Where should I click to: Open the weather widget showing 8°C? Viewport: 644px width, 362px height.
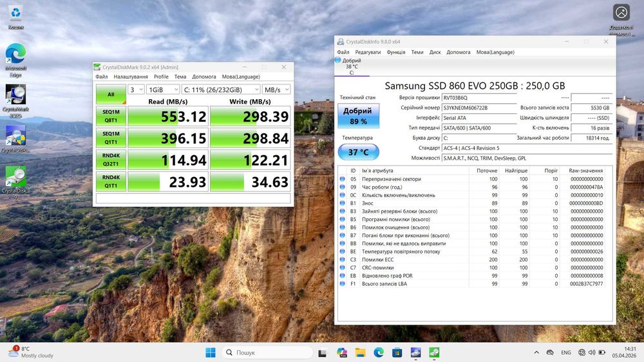(31, 352)
